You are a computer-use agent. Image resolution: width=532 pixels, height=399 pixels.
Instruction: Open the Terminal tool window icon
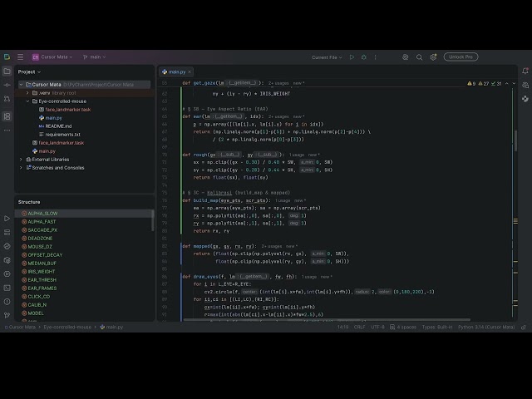coord(7,288)
